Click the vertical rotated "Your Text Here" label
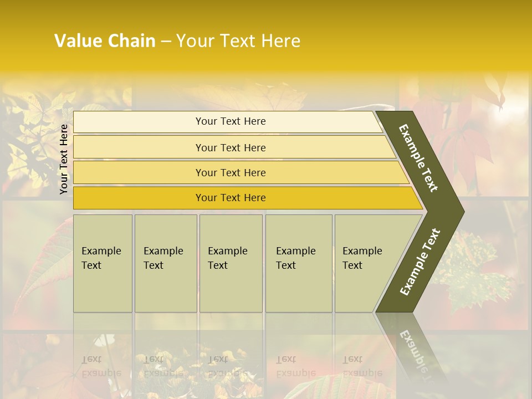Viewport: 532px width, 399px height. pos(64,159)
